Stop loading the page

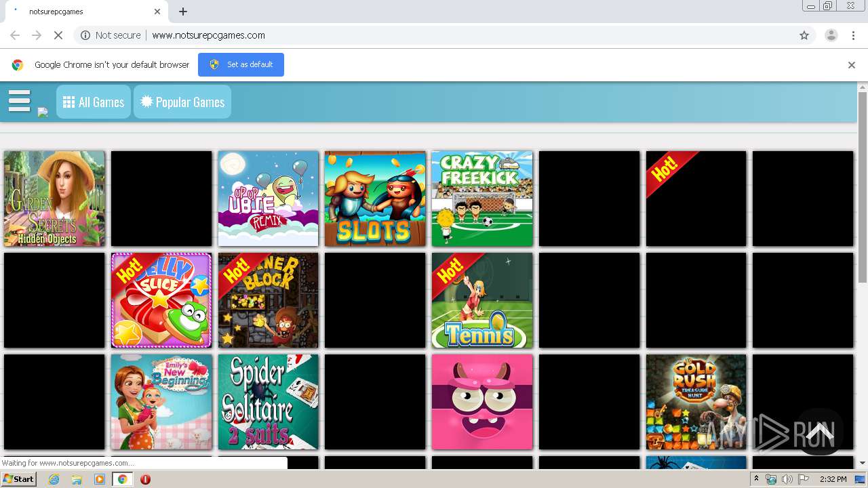coord(58,35)
